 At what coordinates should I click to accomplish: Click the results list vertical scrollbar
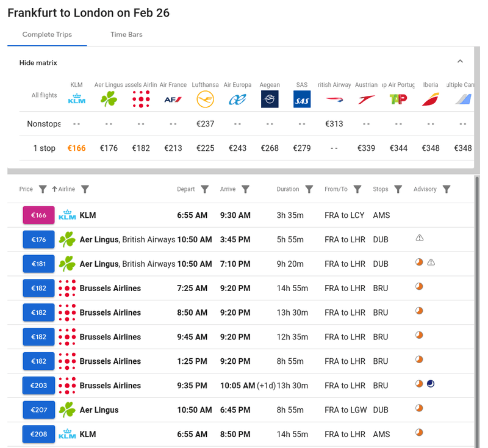click(x=476, y=305)
